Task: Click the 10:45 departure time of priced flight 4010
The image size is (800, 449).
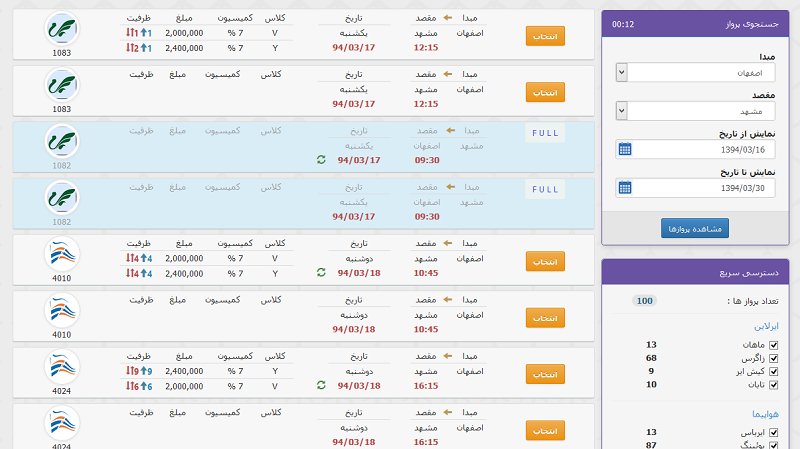Action: pyautogui.click(x=426, y=273)
